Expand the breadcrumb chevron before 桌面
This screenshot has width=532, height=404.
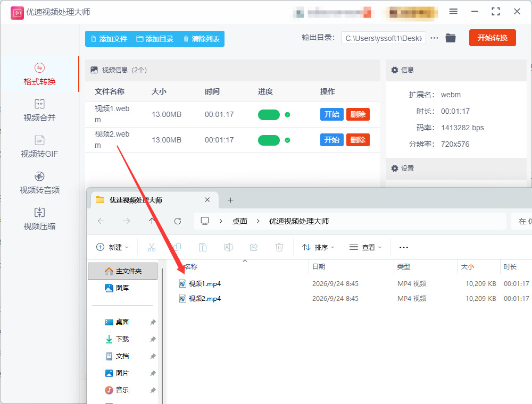[221, 221]
